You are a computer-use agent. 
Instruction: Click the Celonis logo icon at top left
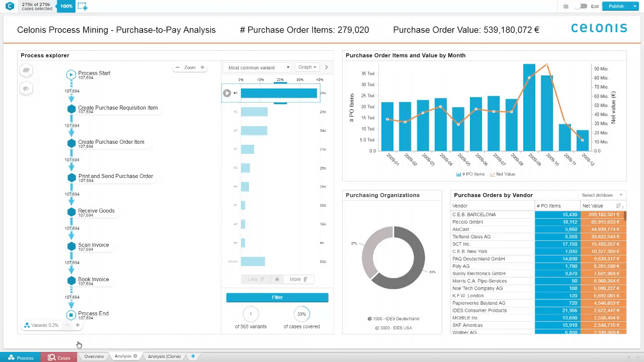tap(10, 7)
